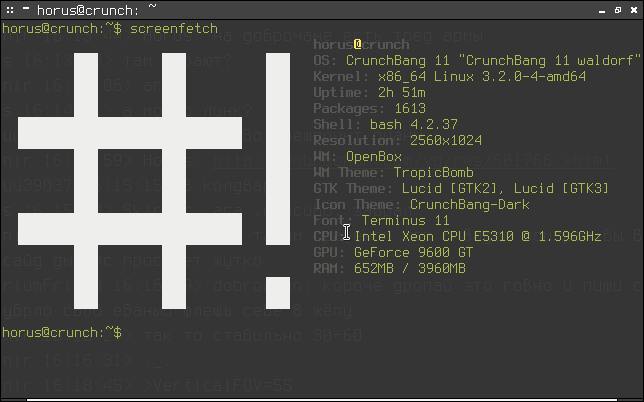Click the CPU value 'Intel Xeon CPU E5310'
The height and width of the screenshot is (402, 644).
[x=434, y=237]
